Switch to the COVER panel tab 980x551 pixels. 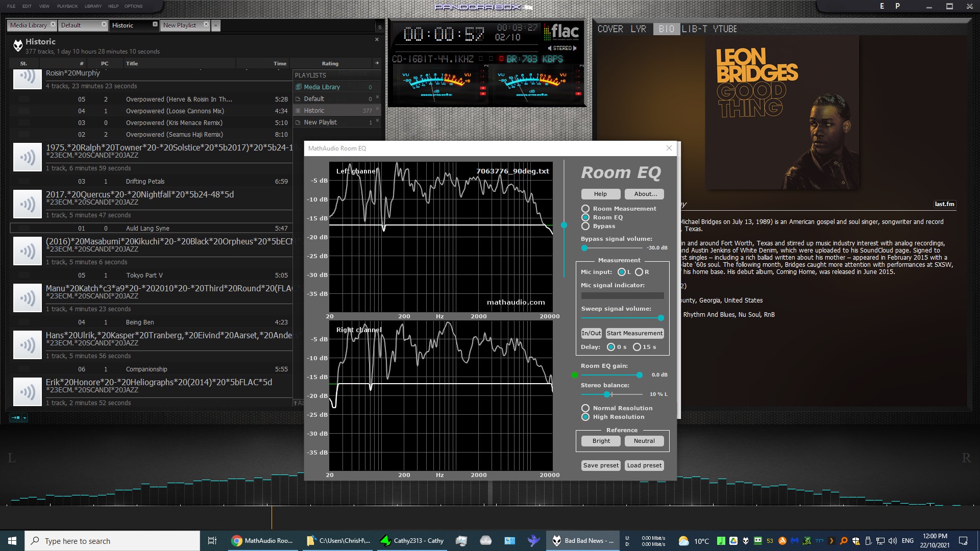coord(610,29)
